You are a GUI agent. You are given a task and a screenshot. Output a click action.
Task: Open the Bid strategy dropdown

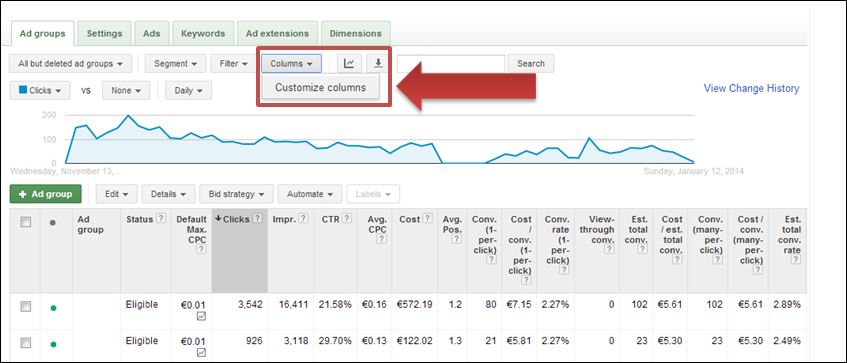coord(236,194)
